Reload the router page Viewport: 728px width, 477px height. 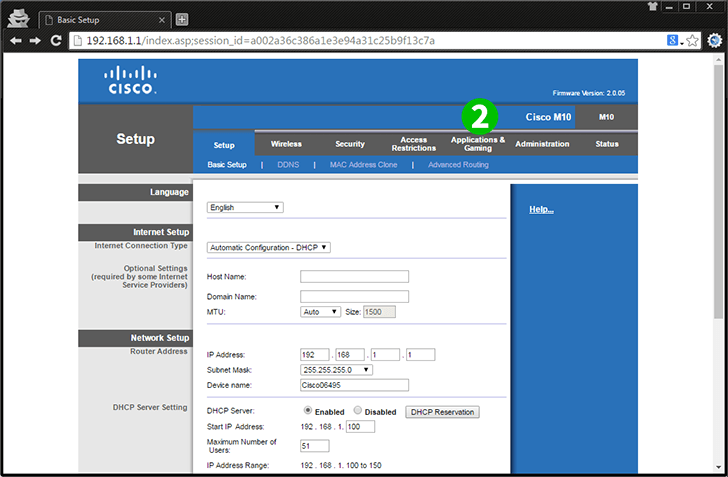pyautogui.click(x=56, y=41)
